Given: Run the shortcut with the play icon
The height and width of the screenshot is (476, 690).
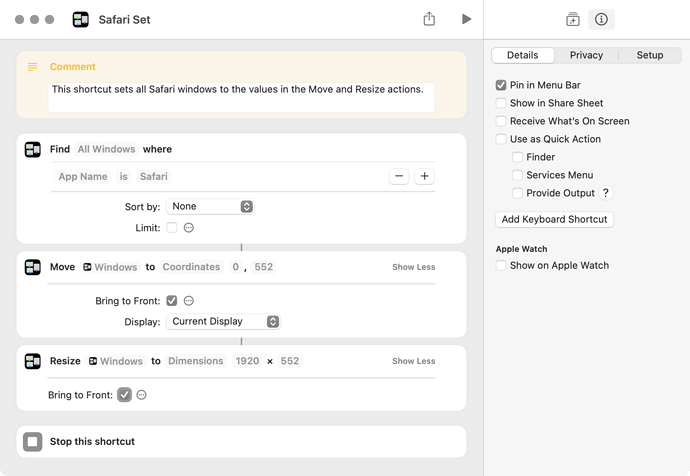Looking at the screenshot, I should (466, 19).
